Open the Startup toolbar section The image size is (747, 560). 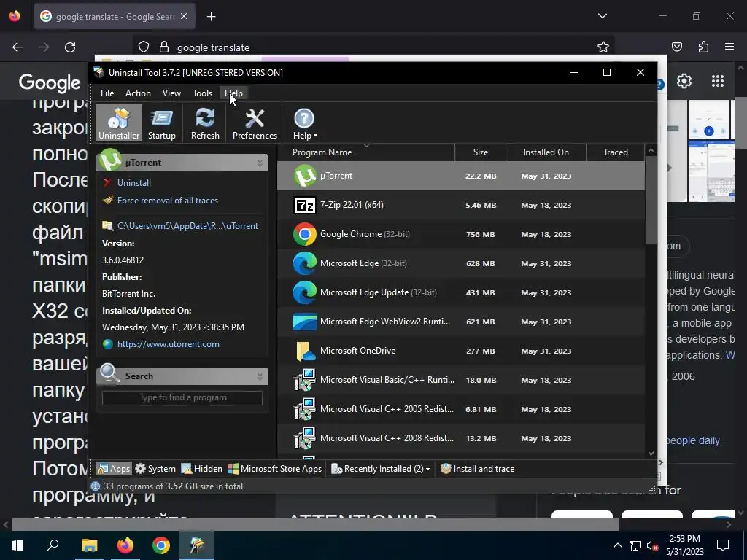point(161,122)
